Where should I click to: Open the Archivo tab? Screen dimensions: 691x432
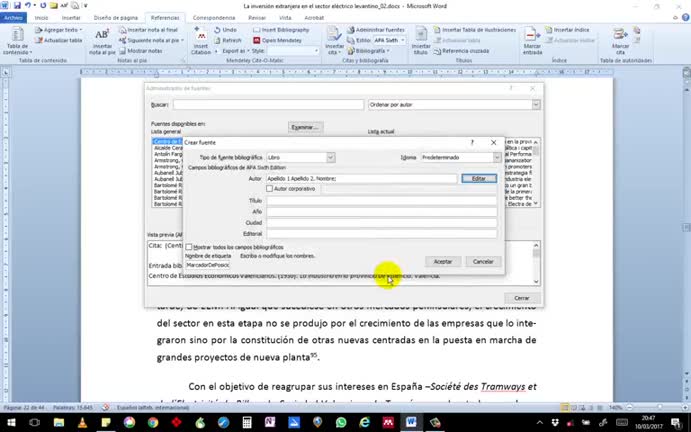[13, 18]
